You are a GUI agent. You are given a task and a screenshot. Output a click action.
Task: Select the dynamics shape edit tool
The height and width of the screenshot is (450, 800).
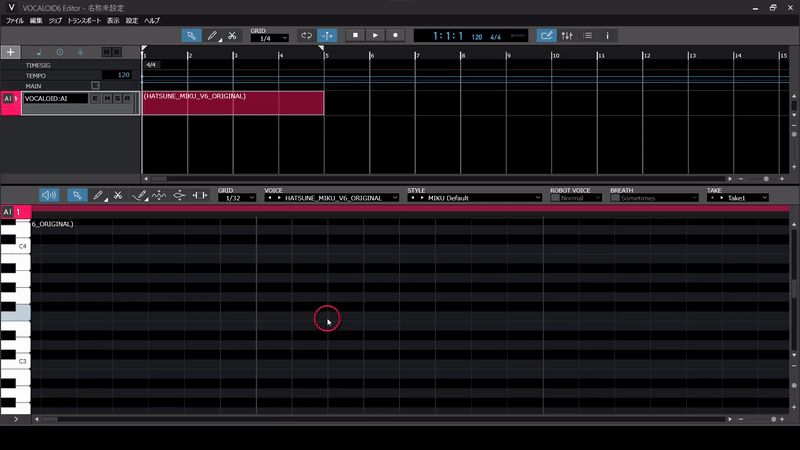(x=179, y=195)
